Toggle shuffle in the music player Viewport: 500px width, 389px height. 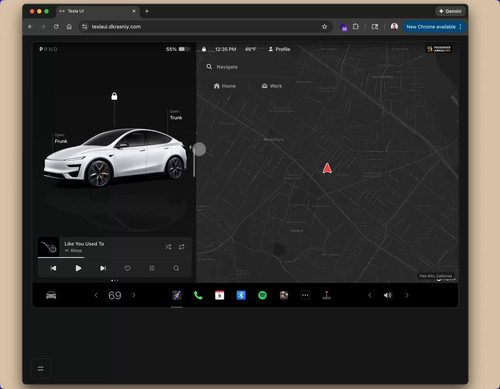(x=168, y=247)
